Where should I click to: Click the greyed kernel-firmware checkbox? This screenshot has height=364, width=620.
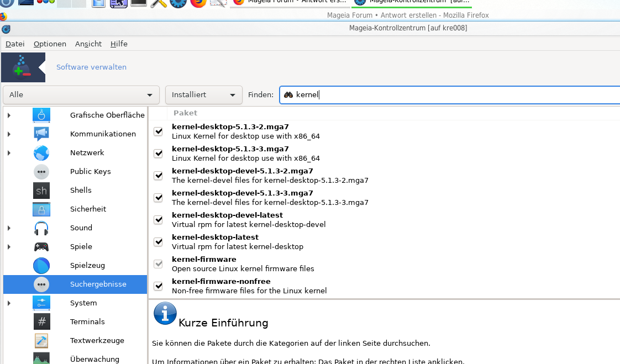pos(158,263)
